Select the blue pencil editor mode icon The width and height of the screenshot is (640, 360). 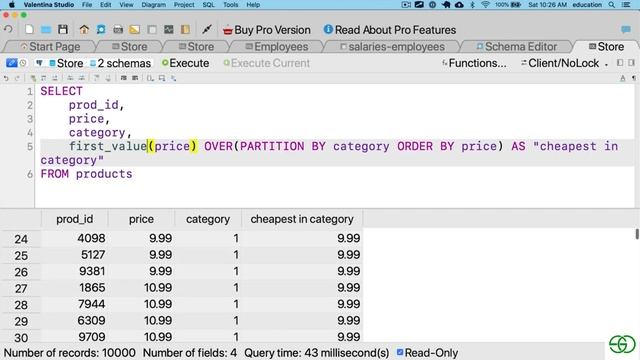(11, 63)
